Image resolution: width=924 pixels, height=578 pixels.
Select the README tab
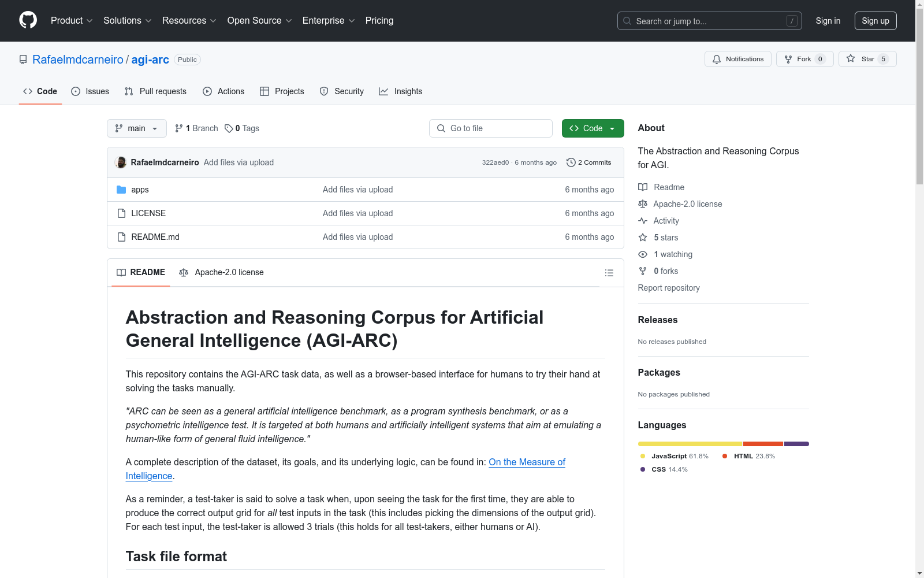click(141, 272)
